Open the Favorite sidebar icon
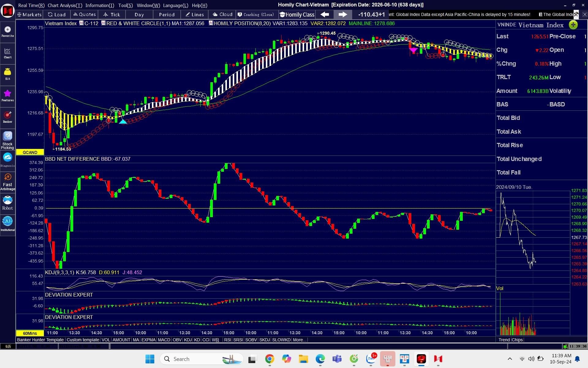Viewport: 588px width, 368px height. point(8,32)
